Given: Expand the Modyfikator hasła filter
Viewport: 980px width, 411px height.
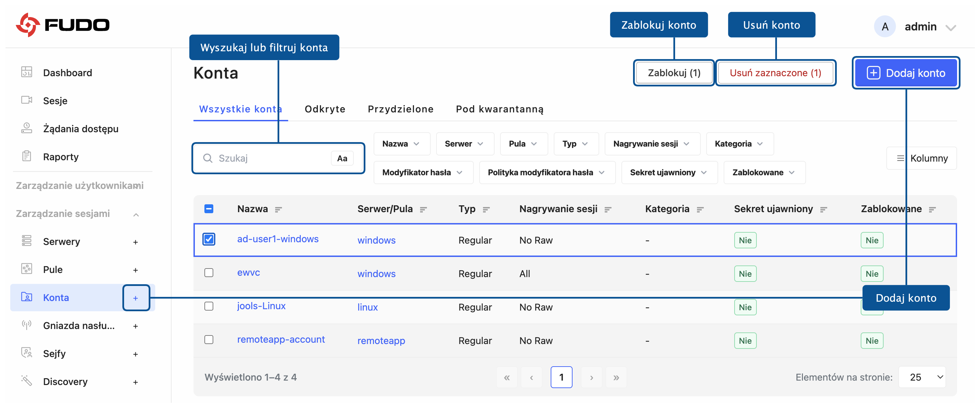Looking at the screenshot, I should coord(422,173).
